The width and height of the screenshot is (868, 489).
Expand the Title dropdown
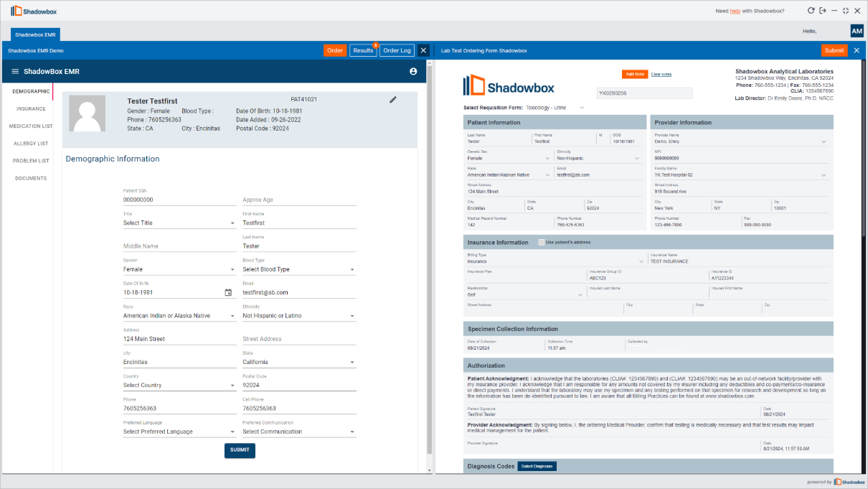coord(179,223)
